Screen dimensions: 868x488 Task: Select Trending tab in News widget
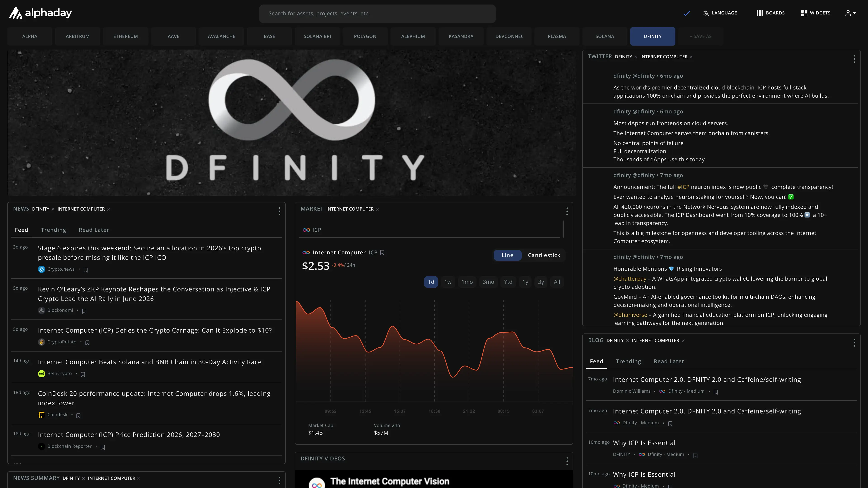[53, 230]
